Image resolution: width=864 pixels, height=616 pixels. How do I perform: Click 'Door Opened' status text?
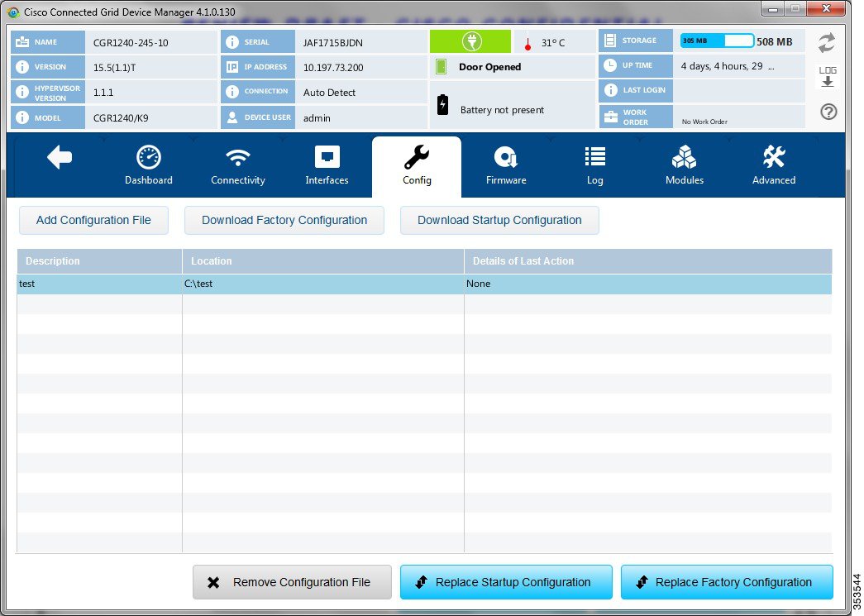489,67
